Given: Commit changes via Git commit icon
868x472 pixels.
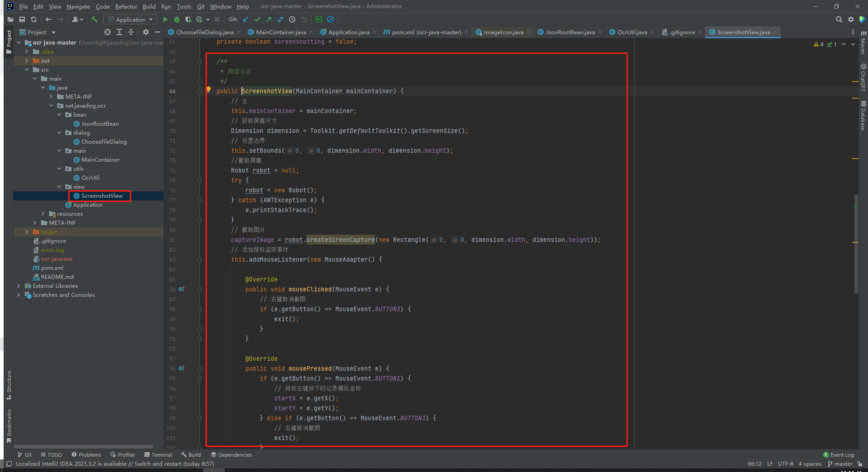Looking at the screenshot, I should [x=257, y=19].
